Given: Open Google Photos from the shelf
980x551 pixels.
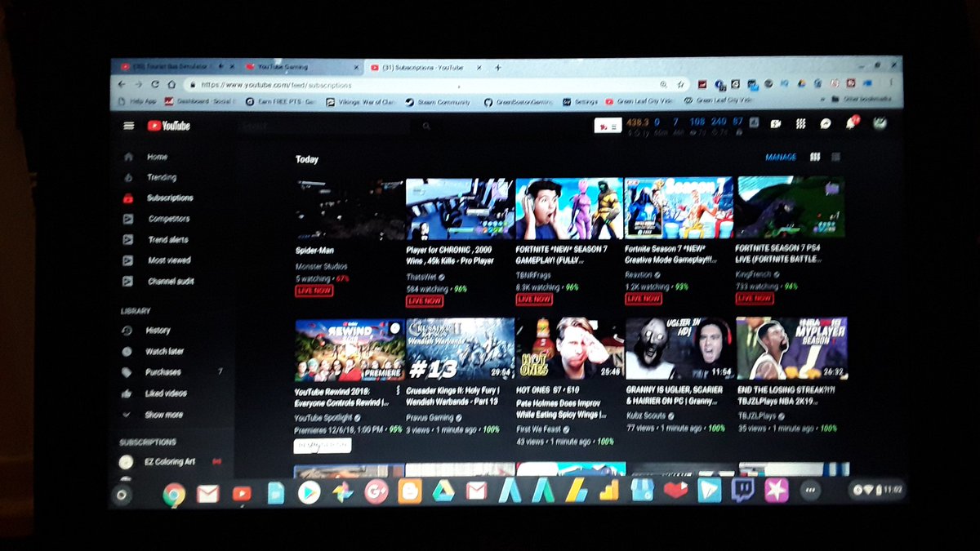Looking at the screenshot, I should [x=342, y=493].
